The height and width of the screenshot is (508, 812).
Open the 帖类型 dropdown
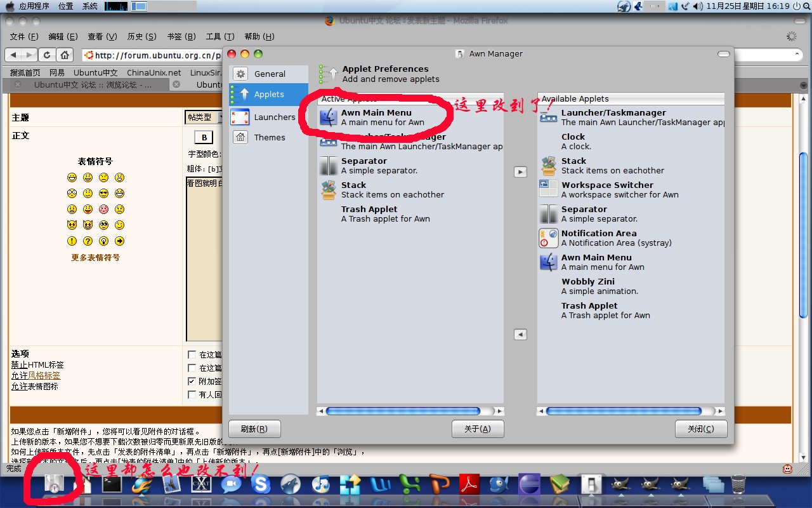tap(204, 117)
